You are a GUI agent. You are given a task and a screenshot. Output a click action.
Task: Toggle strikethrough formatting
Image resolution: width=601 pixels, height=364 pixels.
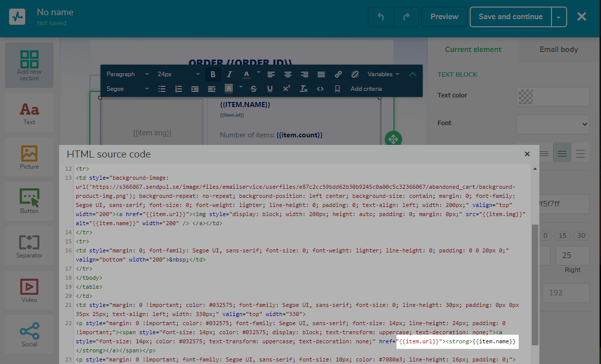pyautogui.click(x=254, y=89)
